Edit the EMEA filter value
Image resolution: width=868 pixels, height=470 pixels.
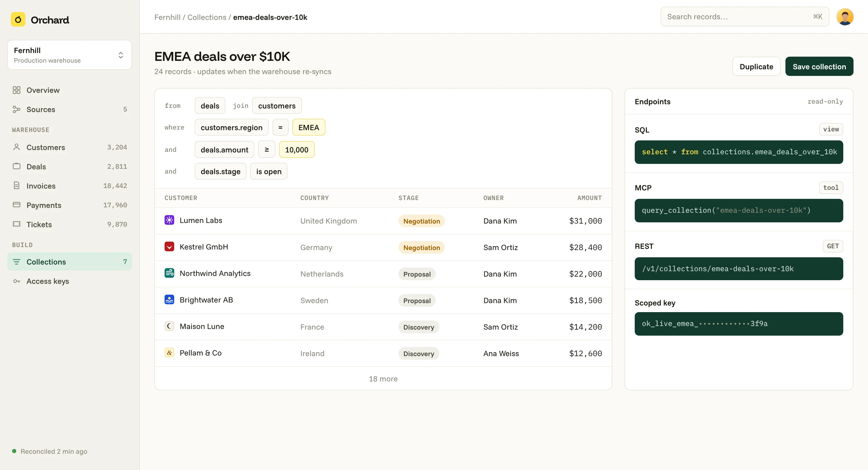(308, 127)
